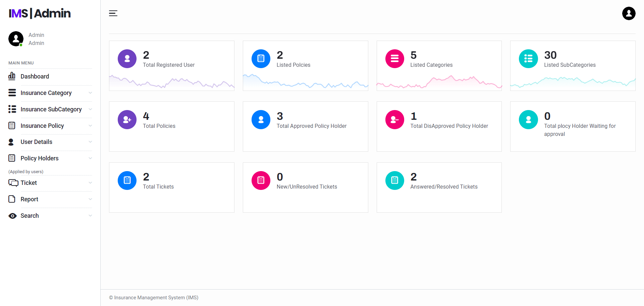Click the teal Listed SubCategories icon
The width and height of the screenshot is (644, 306).
point(528,59)
